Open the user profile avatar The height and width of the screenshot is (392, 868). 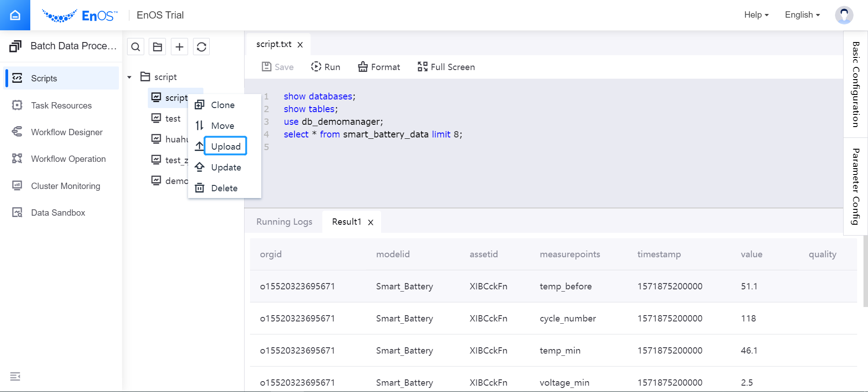coord(844,15)
